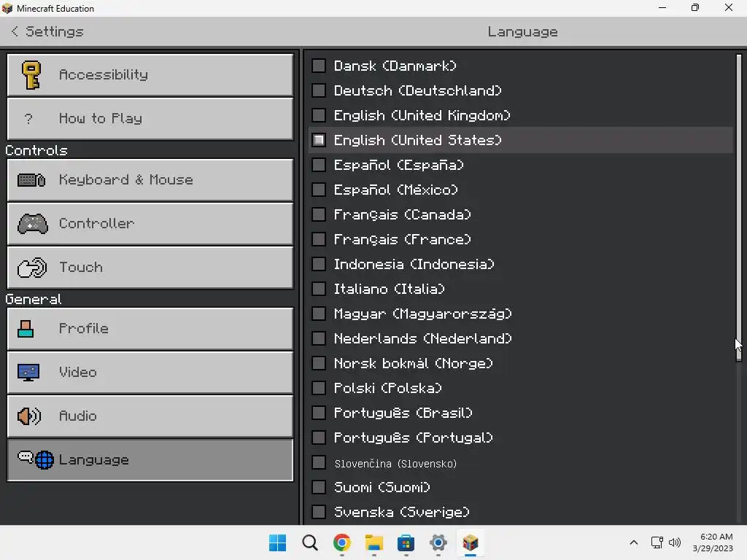
Task: Click the network tray icon
Action: (x=657, y=542)
